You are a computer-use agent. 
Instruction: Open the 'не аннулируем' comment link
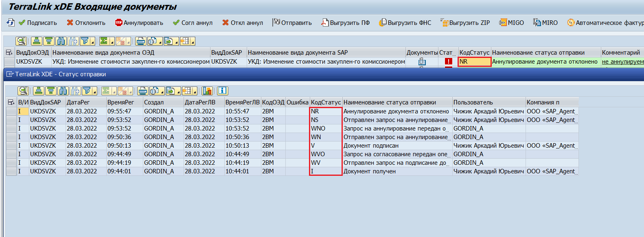pyautogui.click(x=622, y=62)
